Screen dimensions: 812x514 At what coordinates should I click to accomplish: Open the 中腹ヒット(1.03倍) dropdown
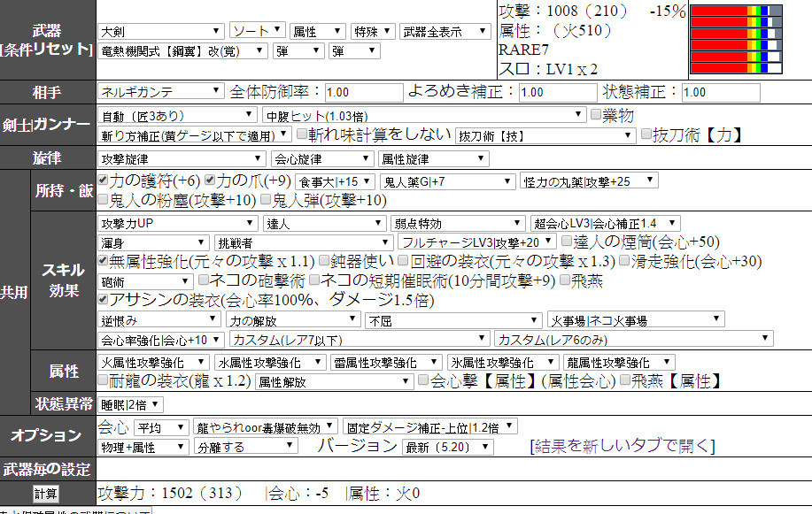pyautogui.click(x=424, y=115)
